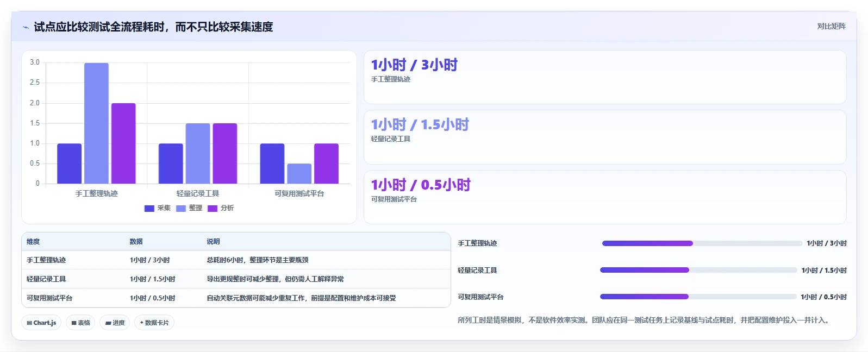Click the y-axis value 1.5
This screenshot has height=352, width=868.
pyautogui.click(x=35, y=123)
